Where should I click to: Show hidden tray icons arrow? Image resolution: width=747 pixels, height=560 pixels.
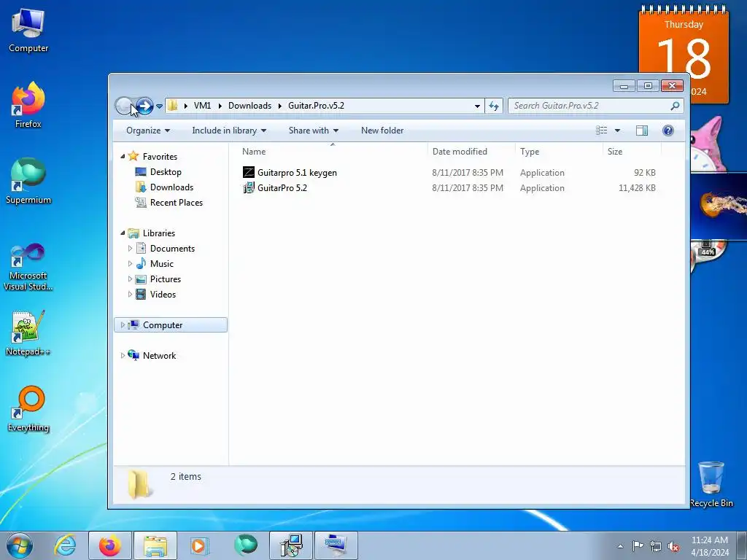(620, 546)
